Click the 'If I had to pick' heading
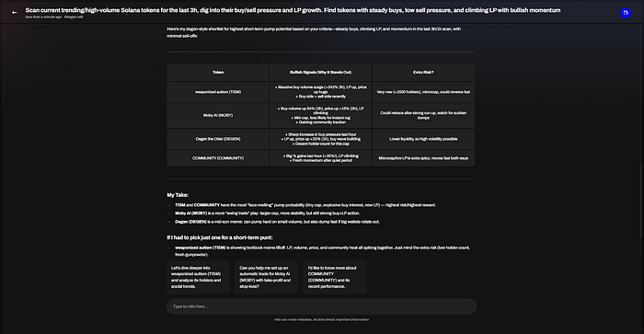The width and height of the screenshot is (644, 334). [x=220, y=237]
